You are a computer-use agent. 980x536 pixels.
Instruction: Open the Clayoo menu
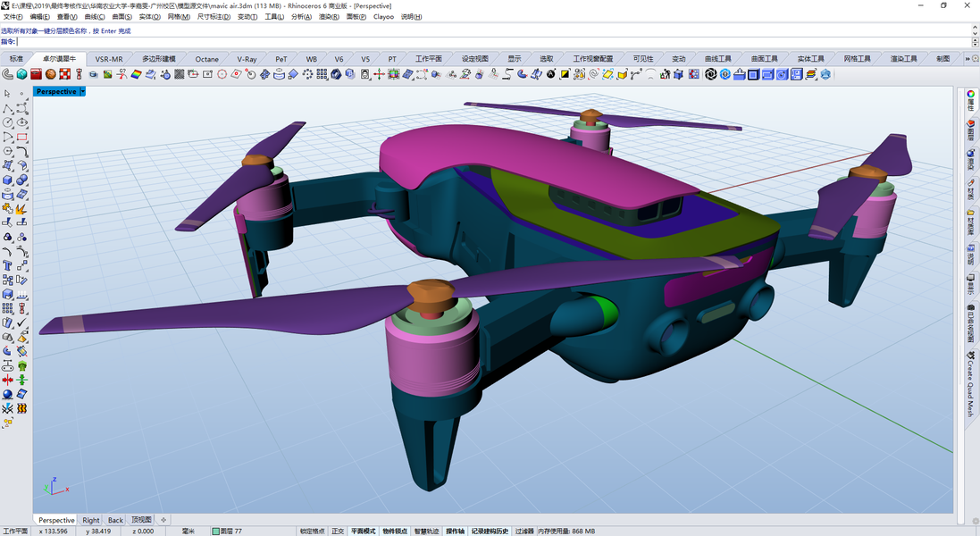384,17
